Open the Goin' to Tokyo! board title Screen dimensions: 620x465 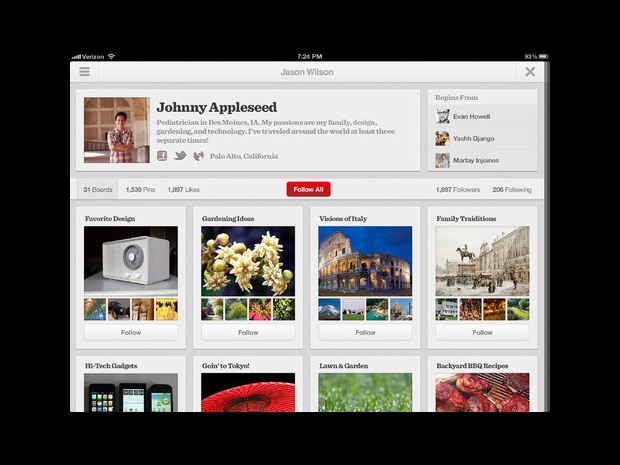click(x=225, y=366)
